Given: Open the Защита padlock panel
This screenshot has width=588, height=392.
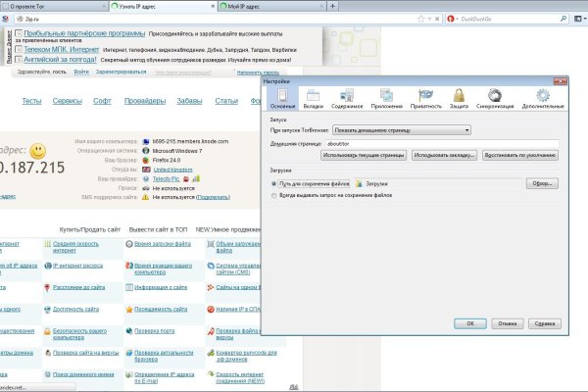Looking at the screenshot, I should 459,97.
